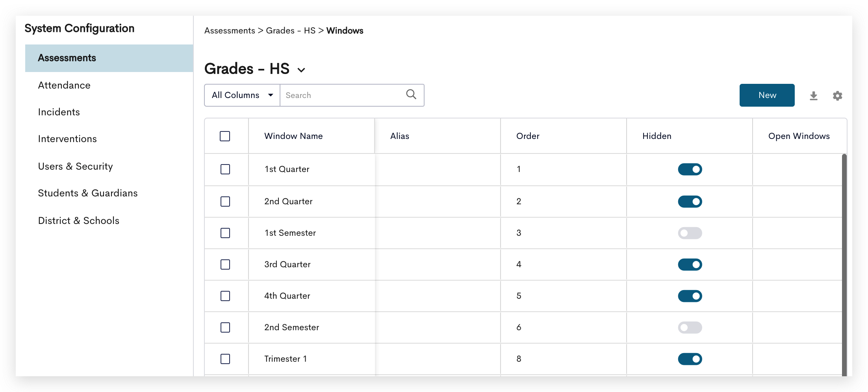The width and height of the screenshot is (868, 392).
Task: Open Students & Guardians section
Action: [x=88, y=193]
